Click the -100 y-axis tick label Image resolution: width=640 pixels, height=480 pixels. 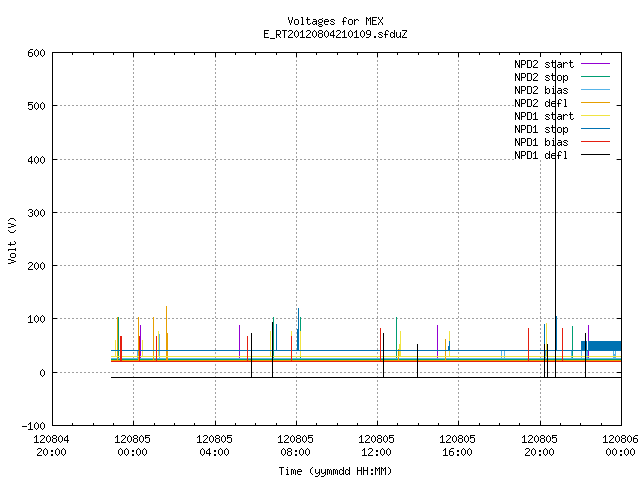point(33,426)
